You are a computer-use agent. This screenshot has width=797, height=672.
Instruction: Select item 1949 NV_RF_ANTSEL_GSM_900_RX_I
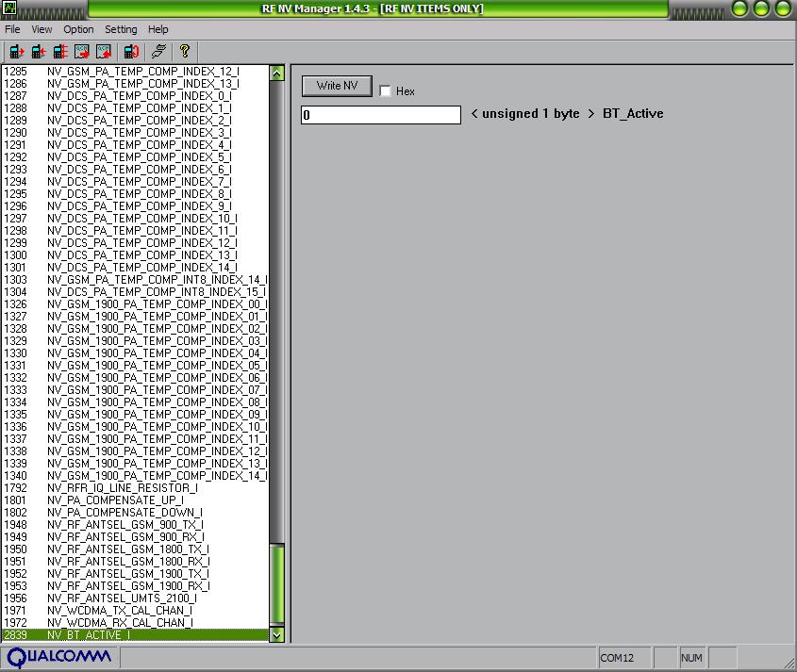[x=135, y=537]
